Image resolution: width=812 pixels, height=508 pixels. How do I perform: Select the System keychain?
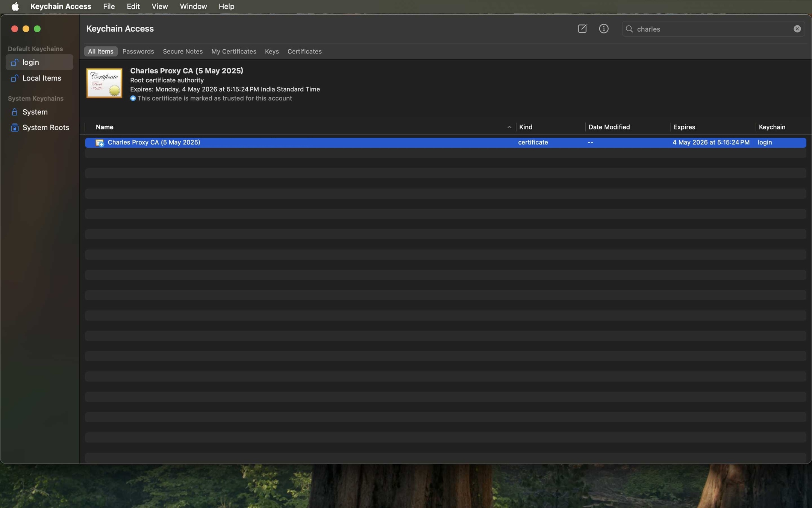pos(39,112)
